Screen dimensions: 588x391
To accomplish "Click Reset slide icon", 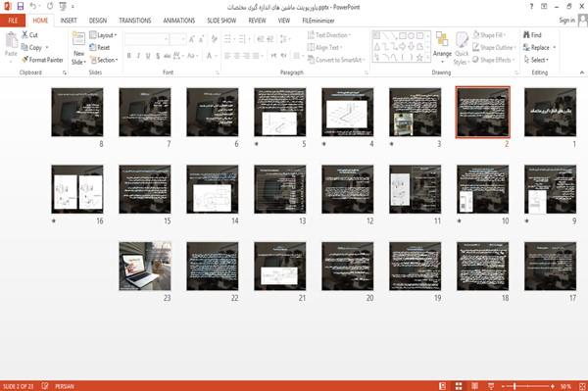I will (93, 47).
